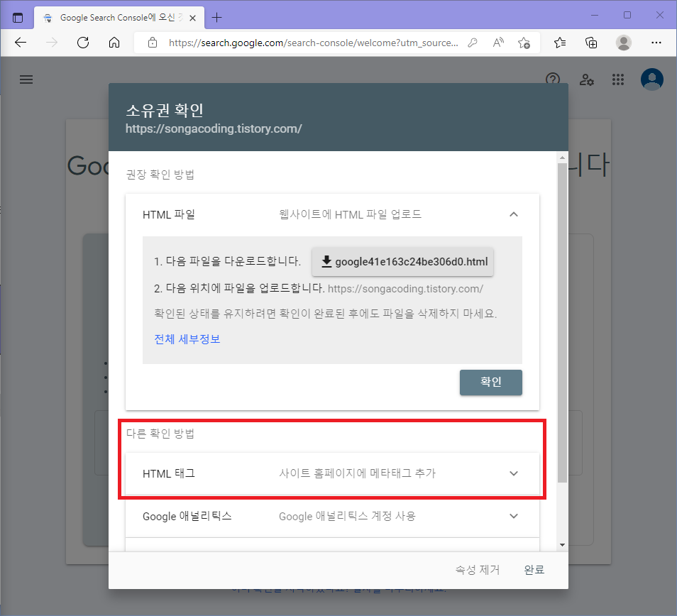This screenshot has height=616, width=677.
Task: Open the Search Console hamburger menu
Action: [26, 79]
